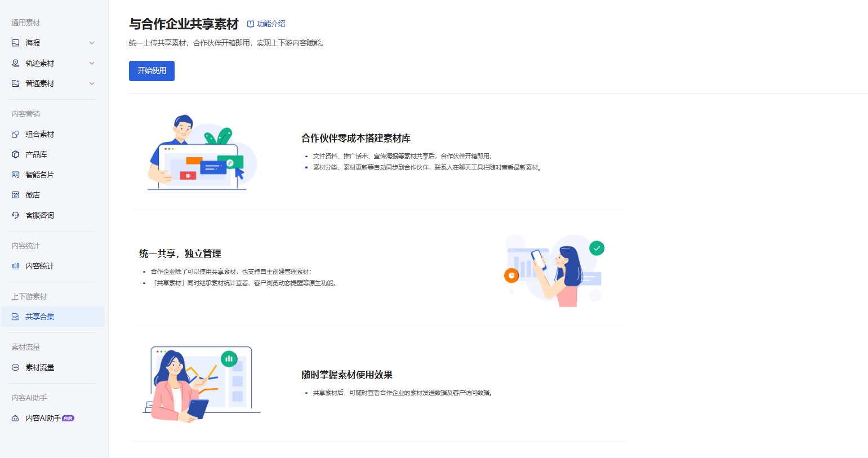Click the 内容统计 bar chart icon
Viewport: 868px width, 458px height.
[x=16, y=266]
